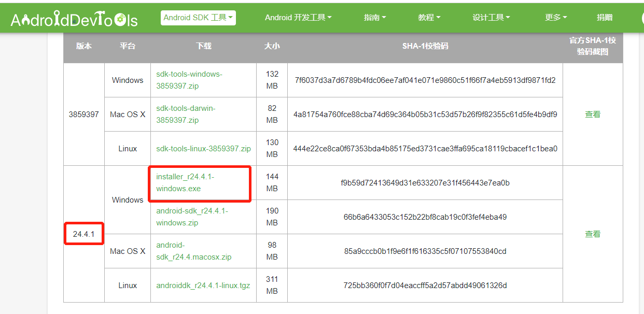Select the SHA-1校验码 column header
The height and width of the screenshot is (314, 644).
425,46
